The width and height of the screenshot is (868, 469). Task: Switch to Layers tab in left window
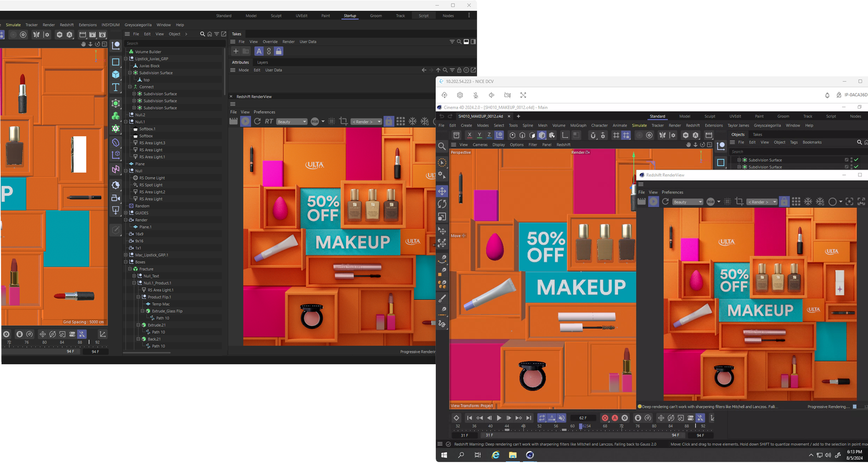(262, 62)
